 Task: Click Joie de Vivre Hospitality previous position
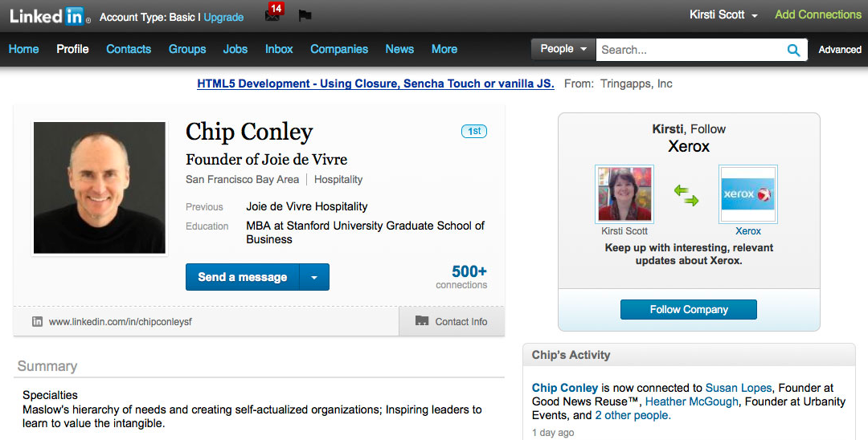[x=307, y=206]
